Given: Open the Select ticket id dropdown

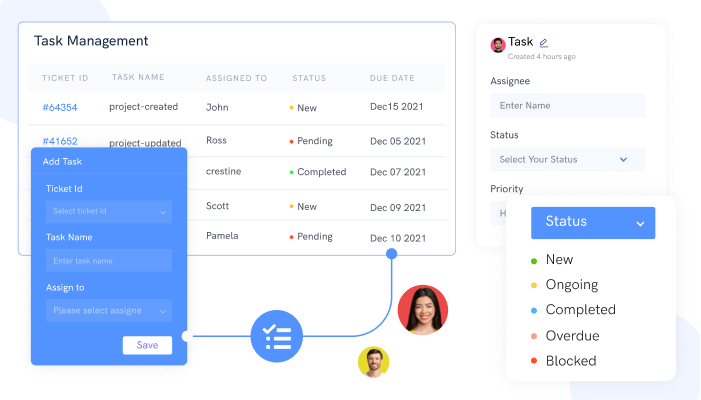Looking at the screenshot, I should [109, 211].
